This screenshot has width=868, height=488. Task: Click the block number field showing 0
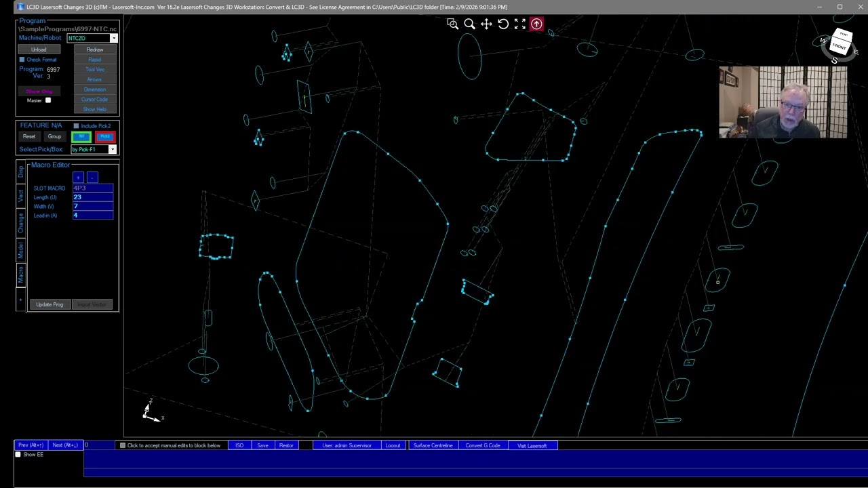[x=99, y=445]
